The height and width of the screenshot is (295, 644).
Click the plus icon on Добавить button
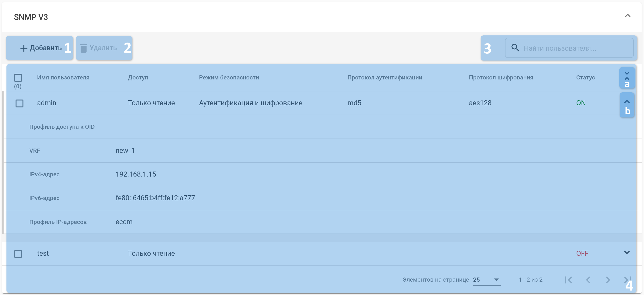(x=23, y=48)
